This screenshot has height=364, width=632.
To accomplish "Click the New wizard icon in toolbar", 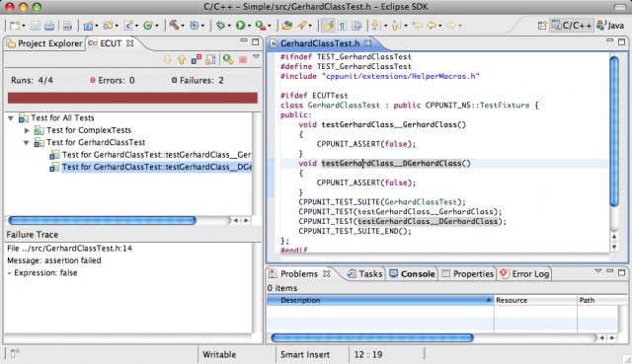I will point(15,26).
